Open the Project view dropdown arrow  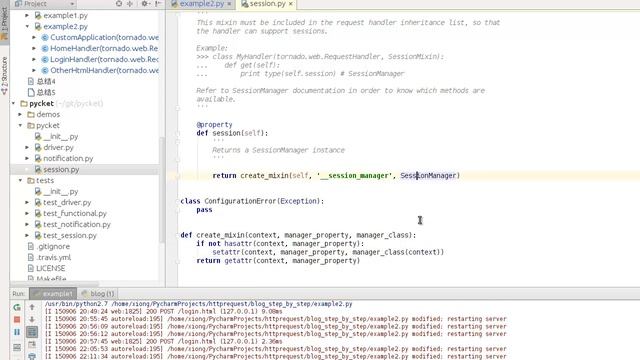72,4
